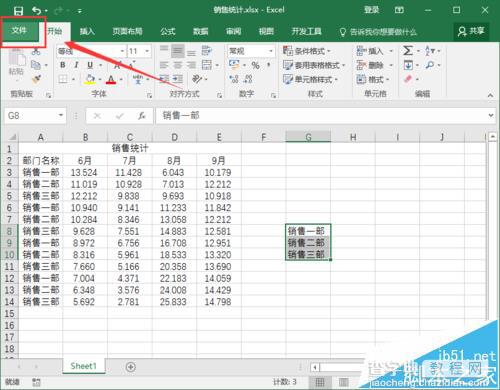
Task: Click the increase decimal icon
Action: click(234, 79)
